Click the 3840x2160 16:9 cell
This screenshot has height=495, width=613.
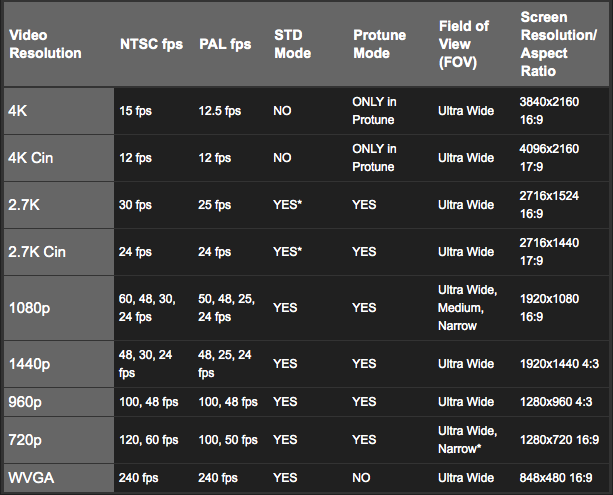tap(549, 111)
